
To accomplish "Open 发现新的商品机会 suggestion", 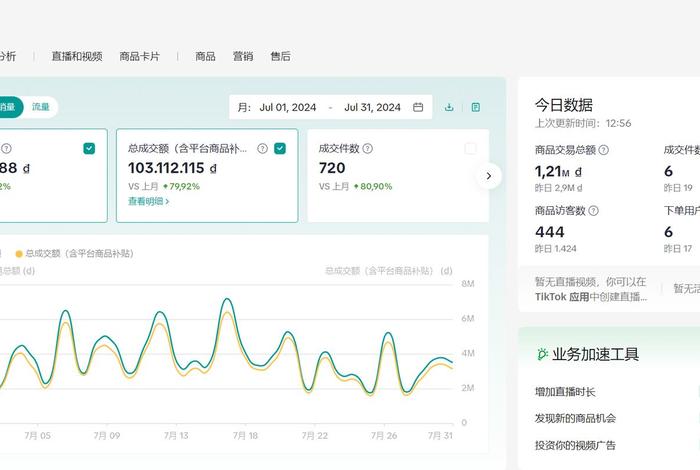I will pos(575,418).
